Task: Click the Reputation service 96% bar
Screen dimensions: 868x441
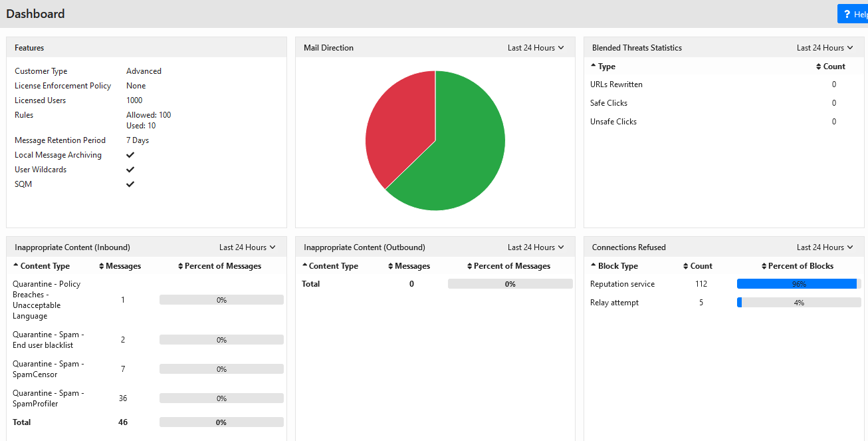Action: (x=799, y=284)
